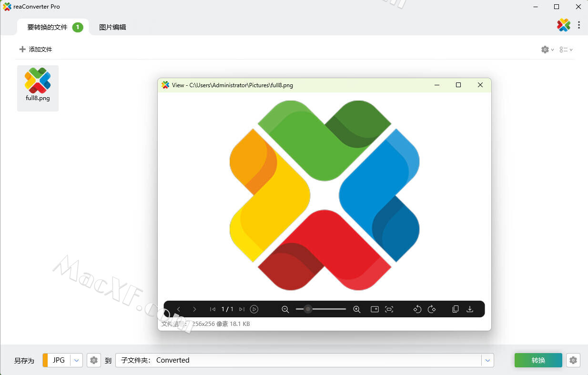The image size is (588, 375).
Task: Click the 256x256 像素 18.1 KB file info text
Action: (221, 324)
